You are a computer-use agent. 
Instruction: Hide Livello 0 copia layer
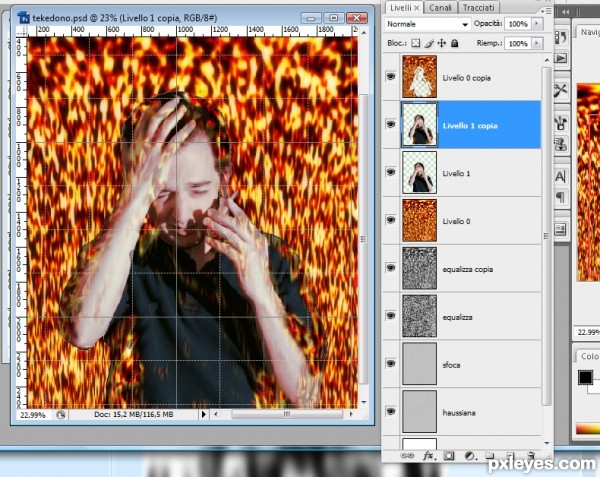tap(391, 77)
